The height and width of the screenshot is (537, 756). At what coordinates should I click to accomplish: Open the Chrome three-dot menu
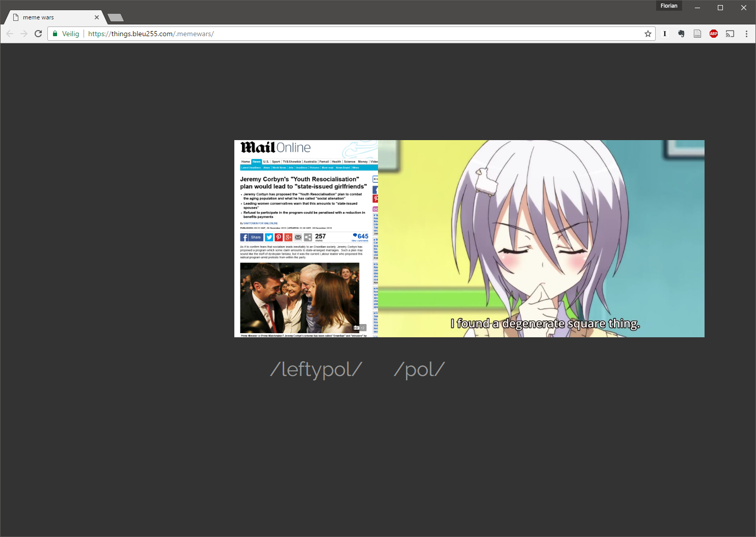[x=746, y=34]
